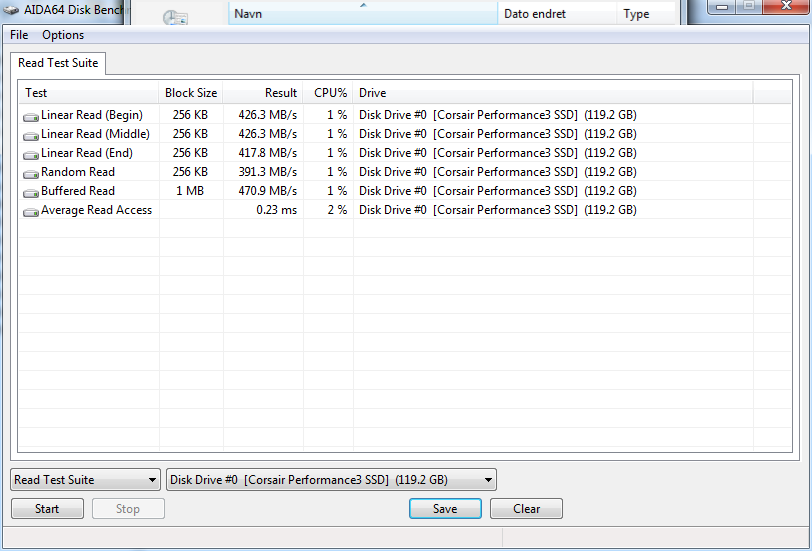Click the Random Read drive icon
812x551 pixels.
point(31,173)
